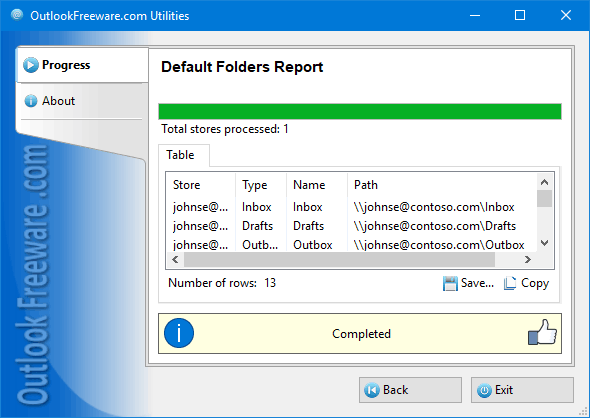This screenshot has height=418, width=590.
Task: Click the Completed status text
Action: 361,334
